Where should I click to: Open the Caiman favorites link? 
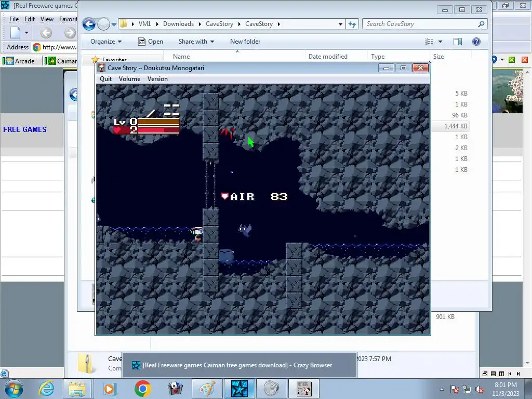coord(62,61)
